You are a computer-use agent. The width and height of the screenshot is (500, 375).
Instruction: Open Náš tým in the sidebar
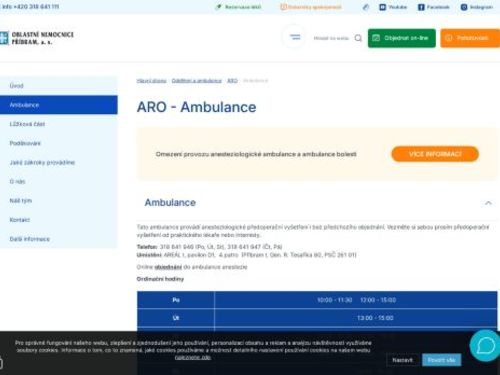click(x=59, y=201)
